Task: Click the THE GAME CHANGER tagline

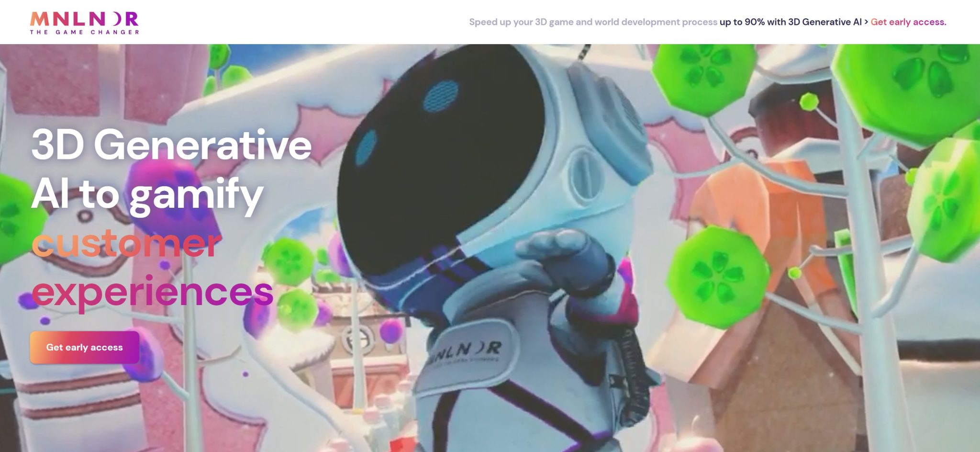Action: 84,32
